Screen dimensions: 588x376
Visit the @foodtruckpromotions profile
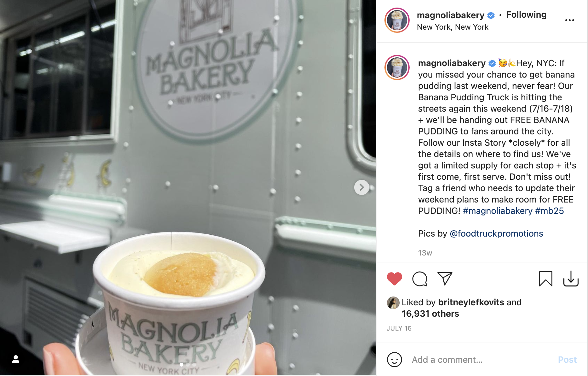pos(496,233)
